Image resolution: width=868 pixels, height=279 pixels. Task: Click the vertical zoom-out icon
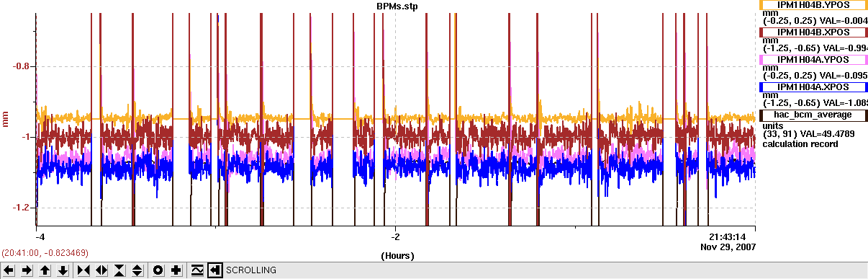point(138,270)
